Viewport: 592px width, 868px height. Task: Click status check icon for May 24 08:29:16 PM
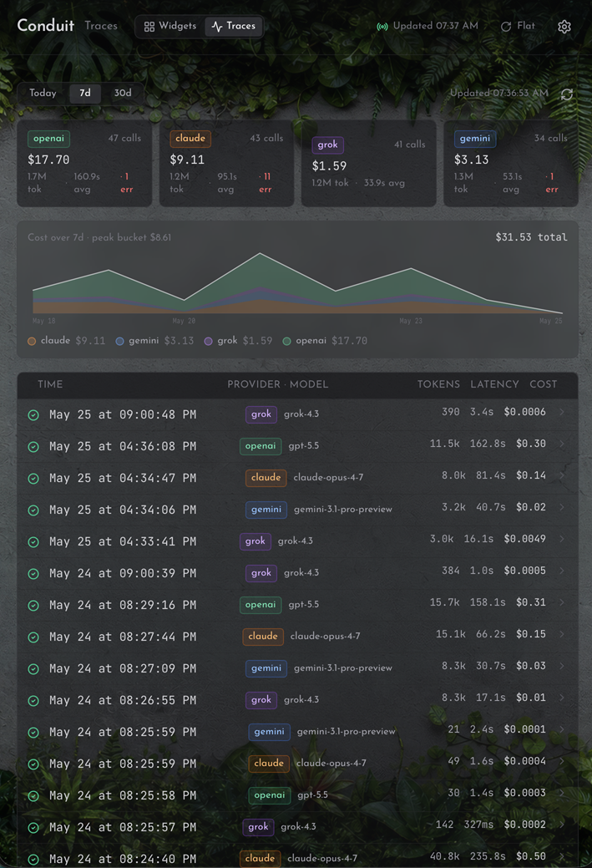click(33, 606)
